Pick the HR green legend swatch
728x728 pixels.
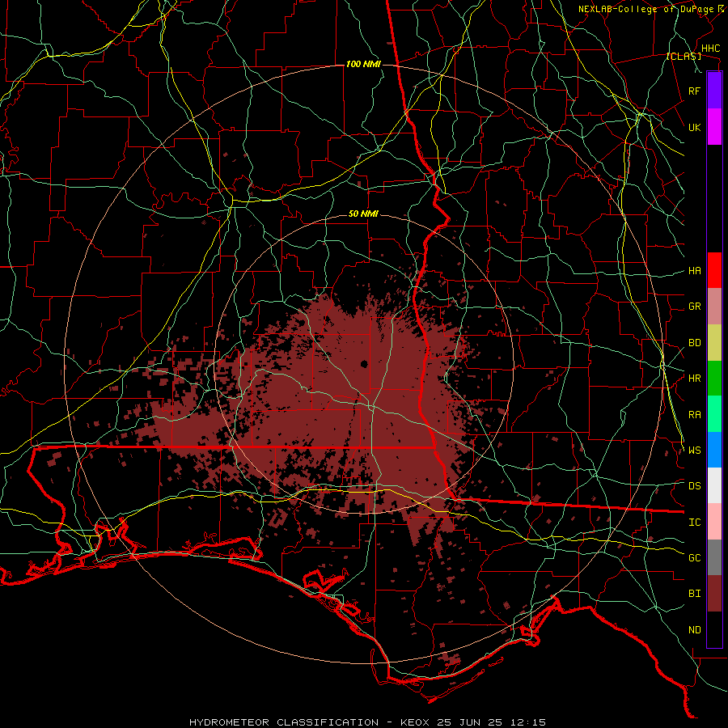(x=714, y=379)
